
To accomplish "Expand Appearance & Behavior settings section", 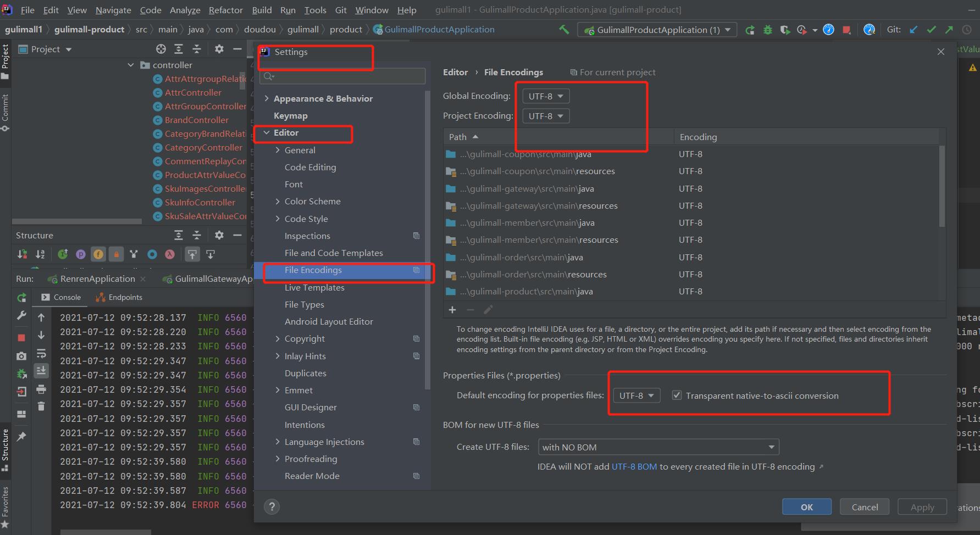I will (x=267, y=98).
